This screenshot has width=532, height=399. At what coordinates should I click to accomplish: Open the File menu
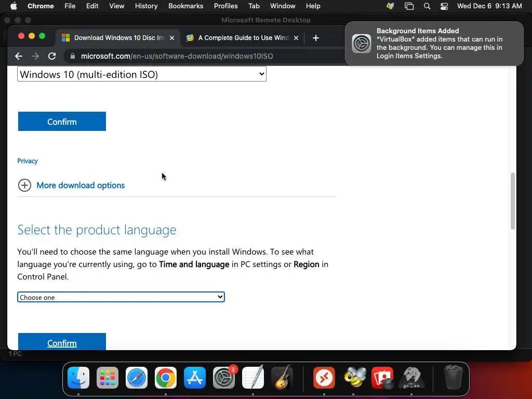pyautogui.click(x=70, y=6)
